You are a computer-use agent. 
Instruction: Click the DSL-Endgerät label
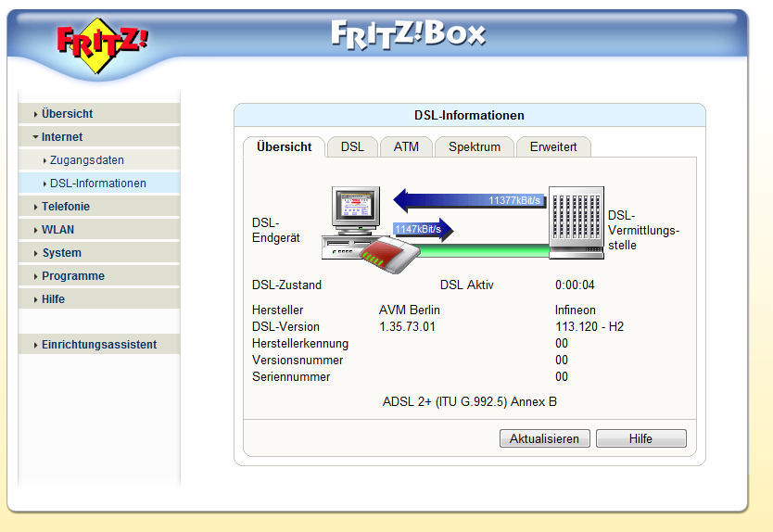(275, 230)
